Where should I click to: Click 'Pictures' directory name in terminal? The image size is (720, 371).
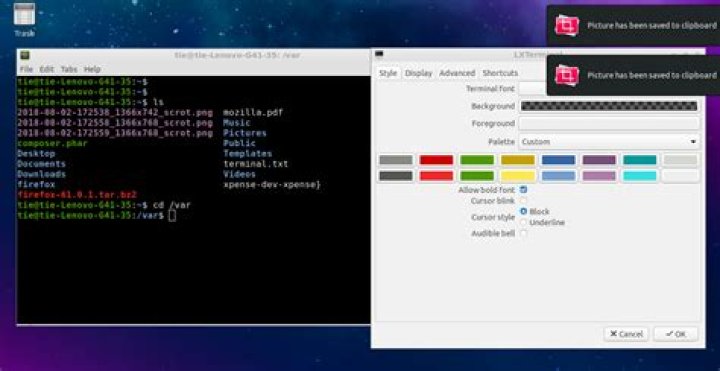(x=245, y=133)
